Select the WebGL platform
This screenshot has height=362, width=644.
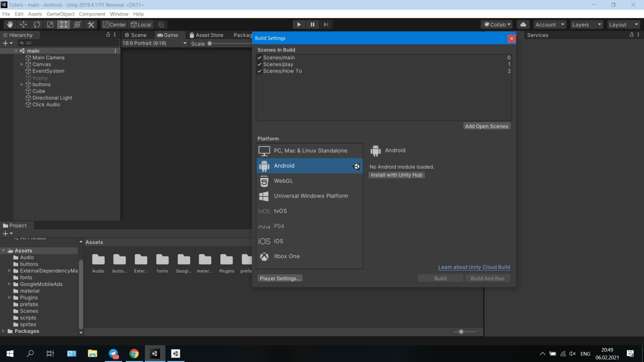pos(309,181)
